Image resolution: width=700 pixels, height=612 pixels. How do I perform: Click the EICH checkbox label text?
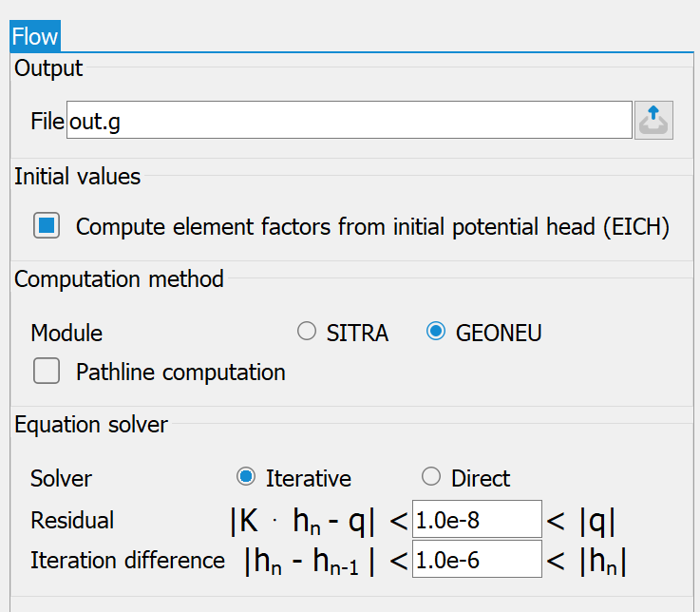pos(372,226)
